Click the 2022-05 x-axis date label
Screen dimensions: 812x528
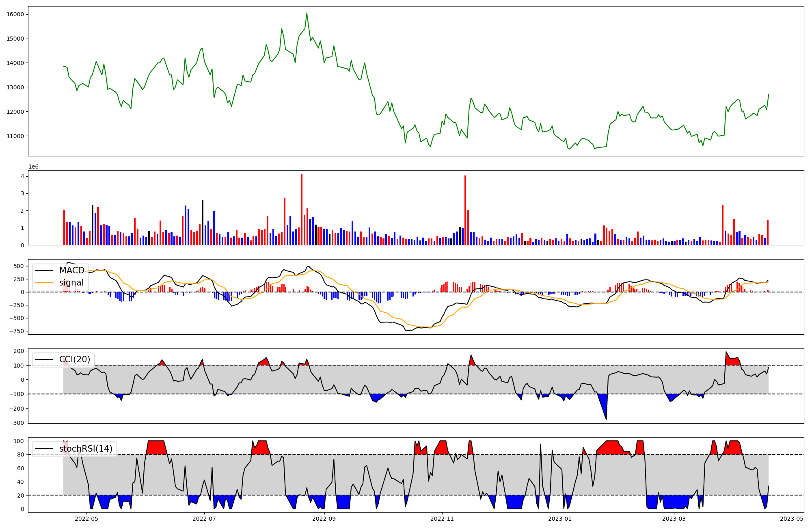point(86,519)
